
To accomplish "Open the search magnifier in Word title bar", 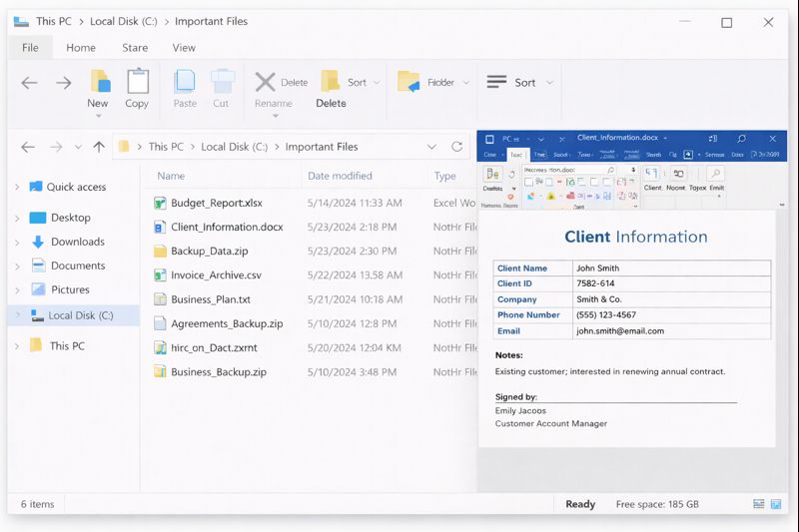I will (x=741, y=137).
